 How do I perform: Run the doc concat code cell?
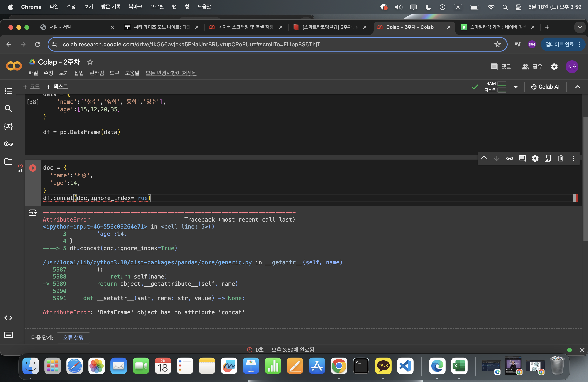coord(33,168)
